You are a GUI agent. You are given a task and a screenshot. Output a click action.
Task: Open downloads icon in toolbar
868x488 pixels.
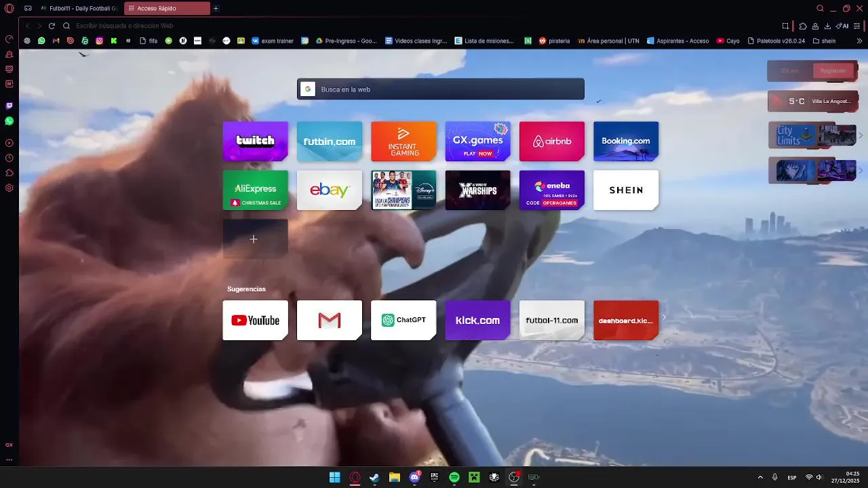coord(827,26)
